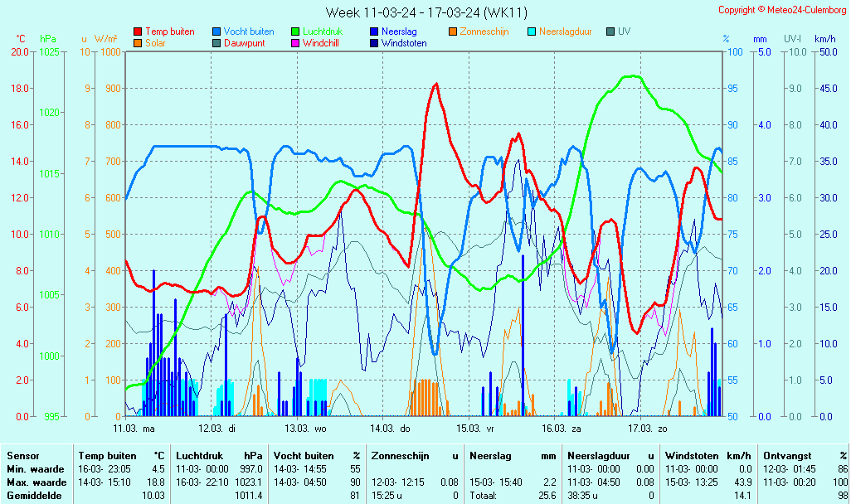Click the Week 11-03-24 chart title

(x=425, y=12)
